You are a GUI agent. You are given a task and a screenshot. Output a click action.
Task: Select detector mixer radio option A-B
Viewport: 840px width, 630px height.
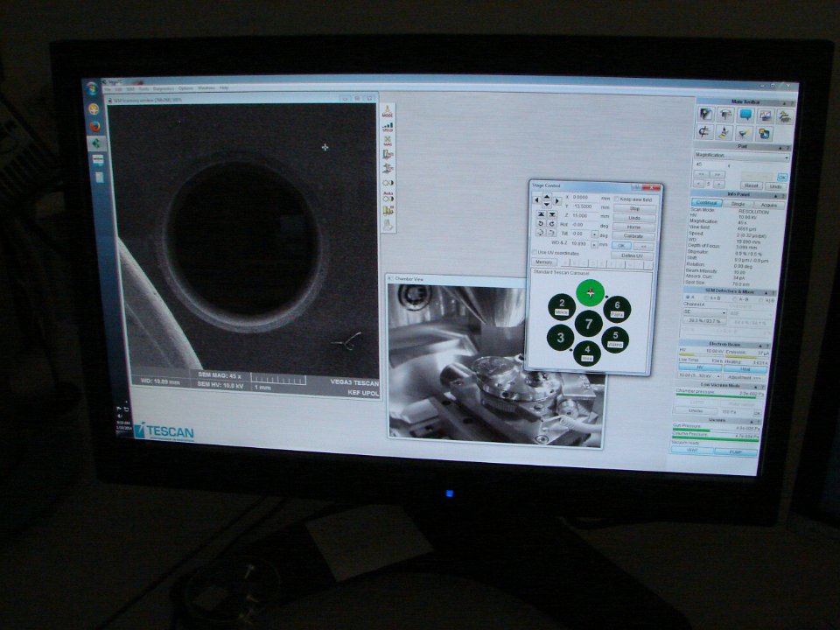pyautogui.click(x=735, y=299)
